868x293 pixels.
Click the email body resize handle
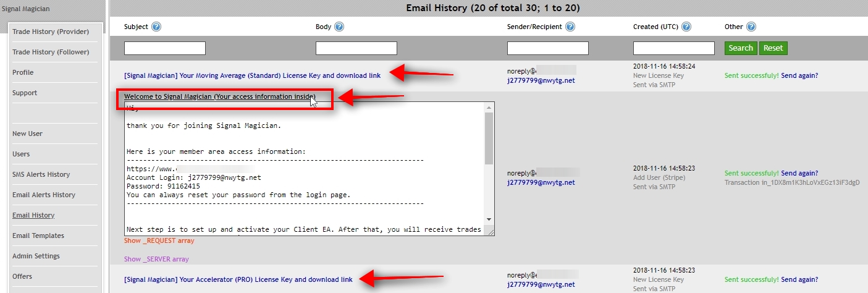[490, 231]
